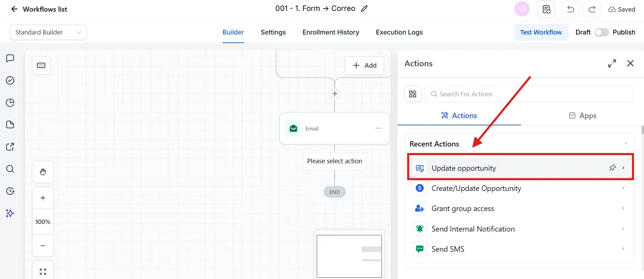
Task: Expand Update opportunity chevron
Action: pyautogui.click(x=623, y=168)
